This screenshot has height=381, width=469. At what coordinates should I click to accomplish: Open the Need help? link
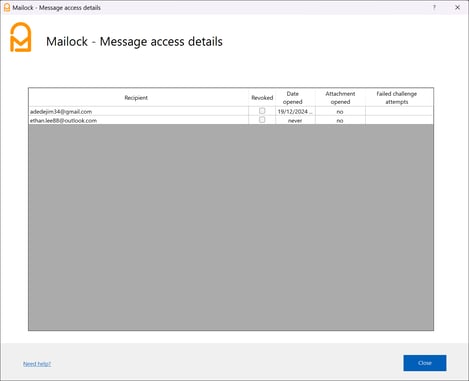tap(37, 363)
